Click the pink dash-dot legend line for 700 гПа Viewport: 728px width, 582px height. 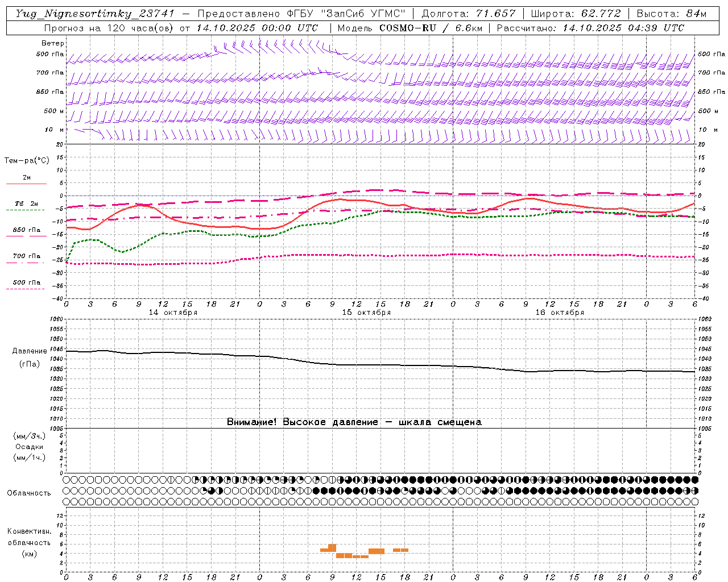tap(26, 263)
